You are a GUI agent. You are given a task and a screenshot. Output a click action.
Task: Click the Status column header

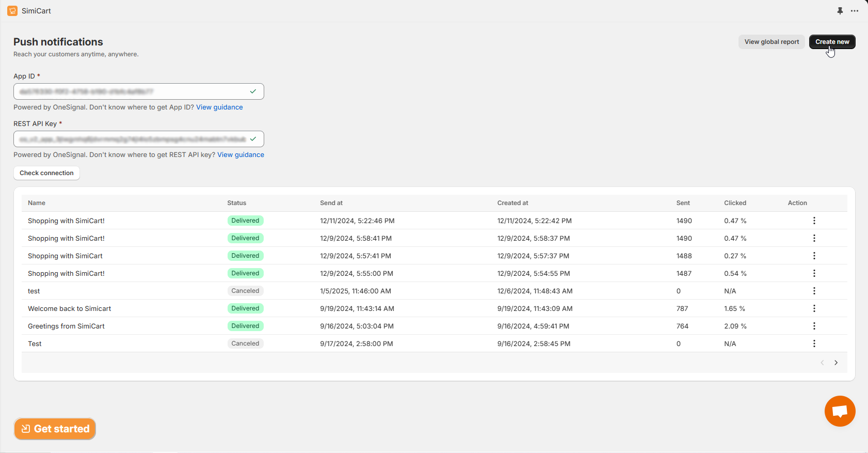coord(237,203)
